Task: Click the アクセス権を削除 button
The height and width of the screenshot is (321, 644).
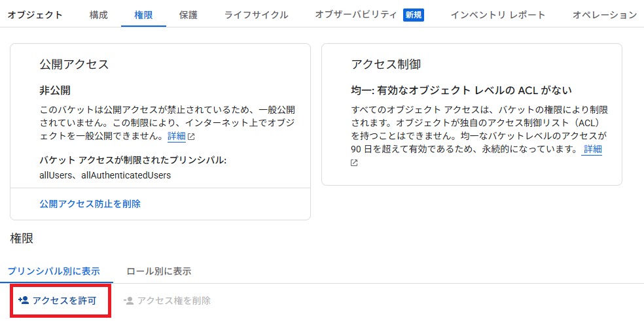Action: click(167, 301)
